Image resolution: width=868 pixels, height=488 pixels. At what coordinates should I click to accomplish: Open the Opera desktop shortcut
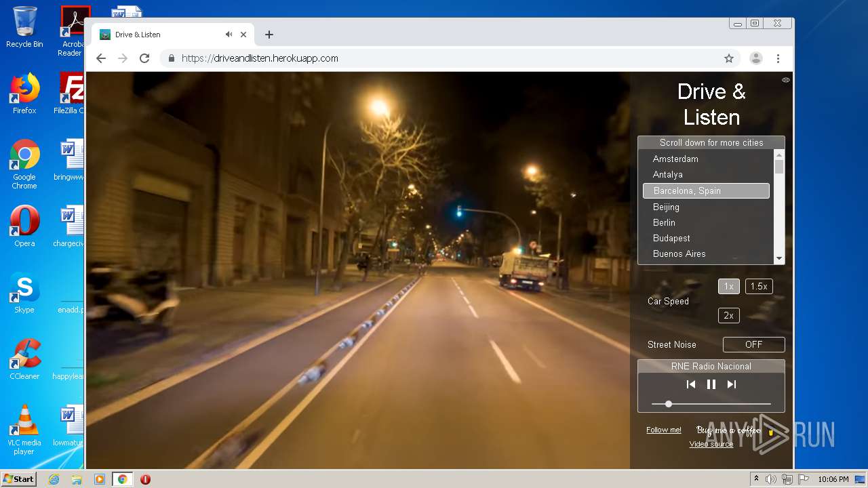click(x=24, y=226)
